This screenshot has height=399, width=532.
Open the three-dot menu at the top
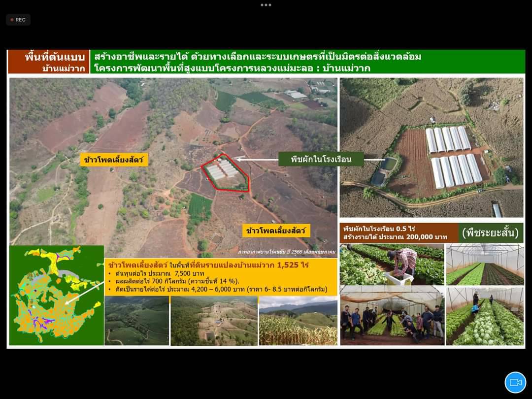pyautogui.click(x=266, y=5)
